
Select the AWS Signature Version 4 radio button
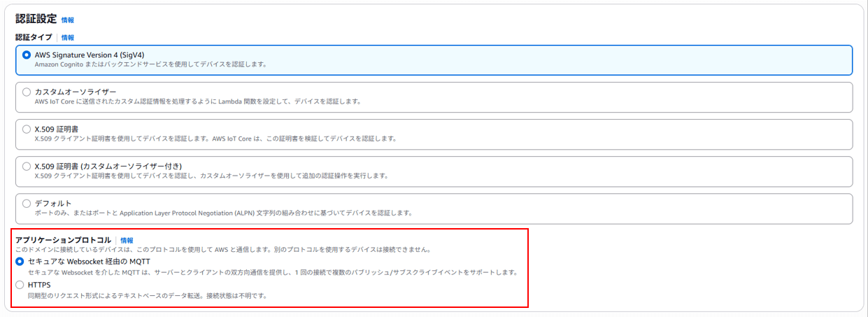tap(27, 55)
